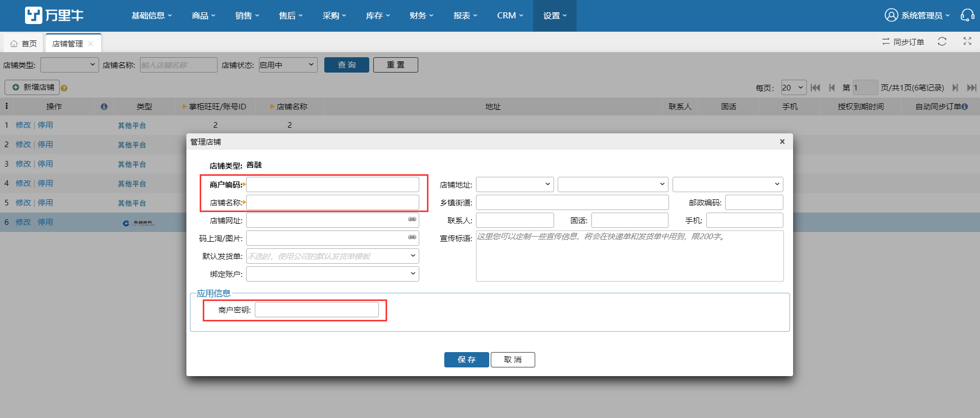
Task: Click 修改 link in row 1
Action: tap(23, 125)
